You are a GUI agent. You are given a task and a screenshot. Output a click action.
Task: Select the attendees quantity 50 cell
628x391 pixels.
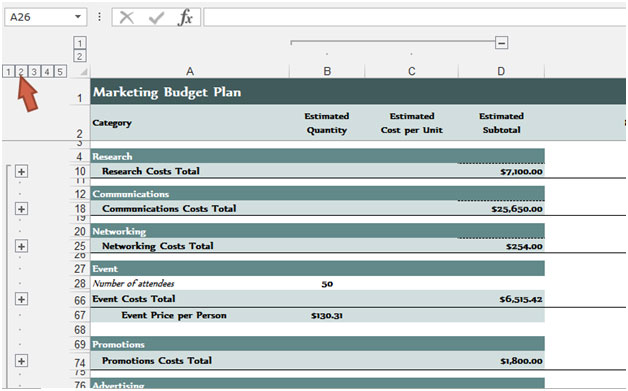click(327, 284)
